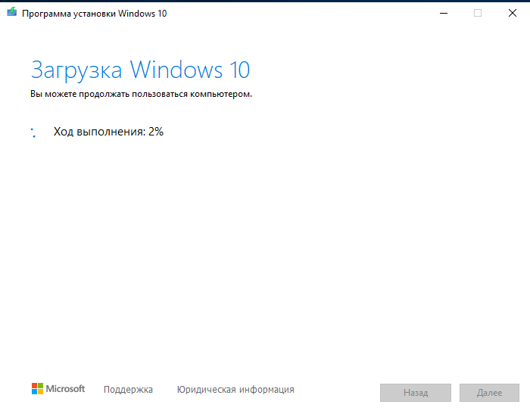This screenshot has height=420, width=530.
Task: Click the 'Загрузка Windows 10' heading
Action: 140,70
